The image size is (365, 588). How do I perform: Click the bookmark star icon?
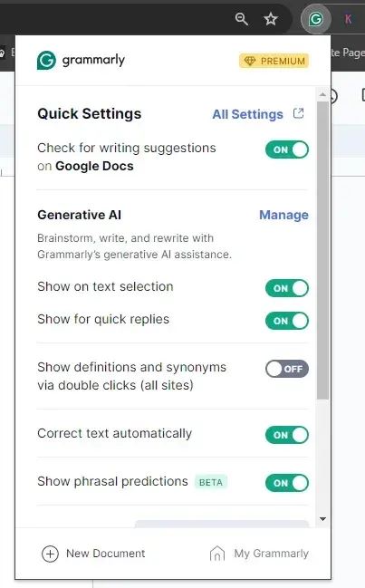click(271, 19)
